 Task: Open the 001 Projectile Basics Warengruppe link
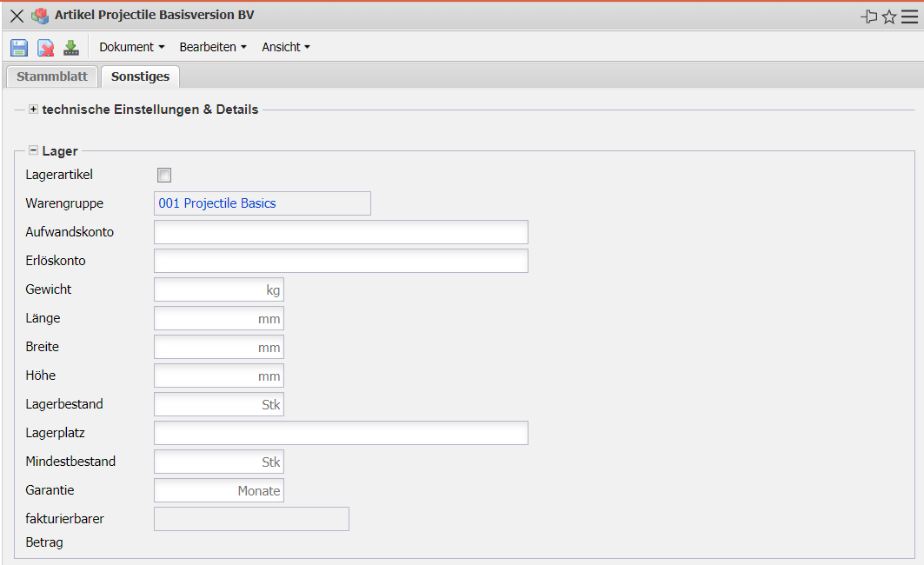tap(217, 203)
